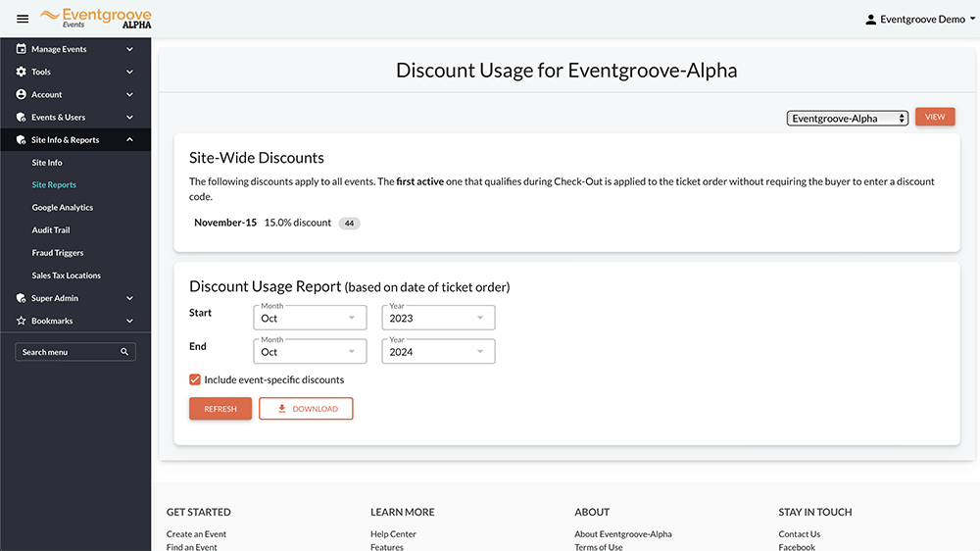
Task: Open the hamburger menu icon
Action: click(23, 19)
